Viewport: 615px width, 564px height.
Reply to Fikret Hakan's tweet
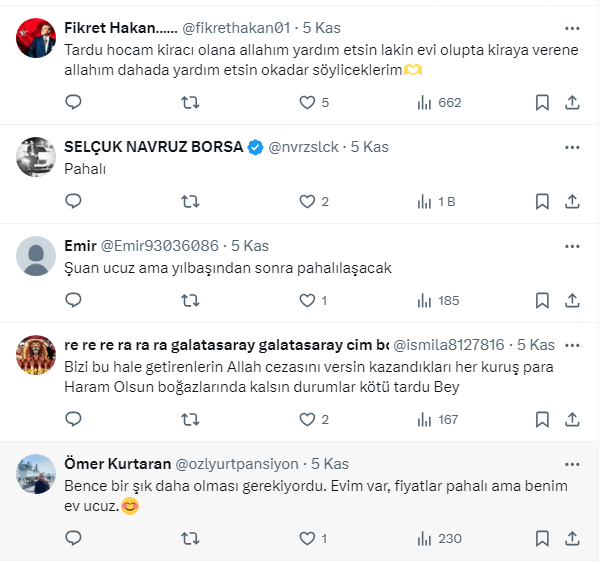click(73, 102)
